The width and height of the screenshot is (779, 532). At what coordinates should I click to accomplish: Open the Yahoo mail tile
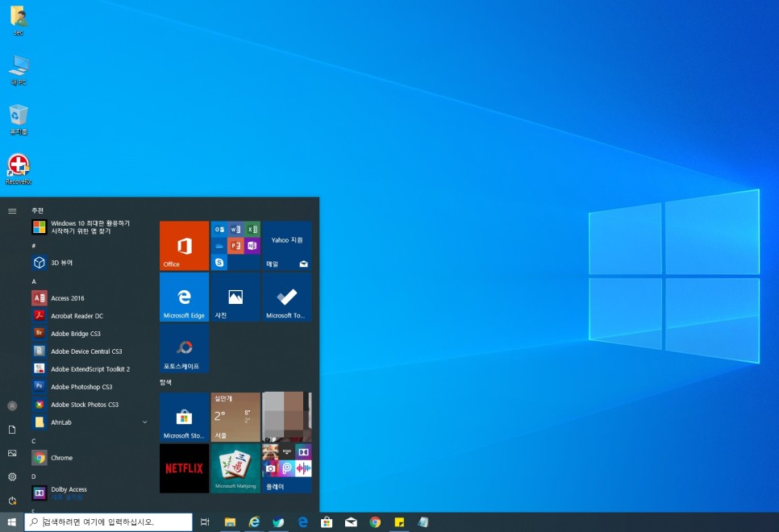(286, 245)
